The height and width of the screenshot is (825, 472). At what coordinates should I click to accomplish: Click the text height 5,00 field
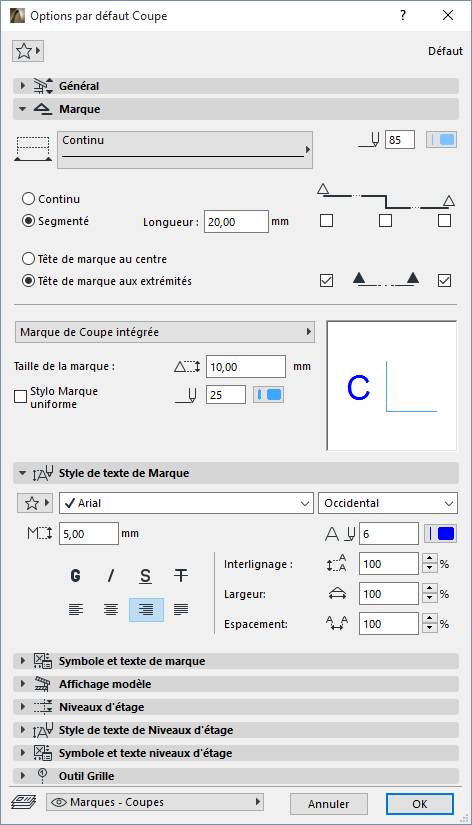[89, 534]
